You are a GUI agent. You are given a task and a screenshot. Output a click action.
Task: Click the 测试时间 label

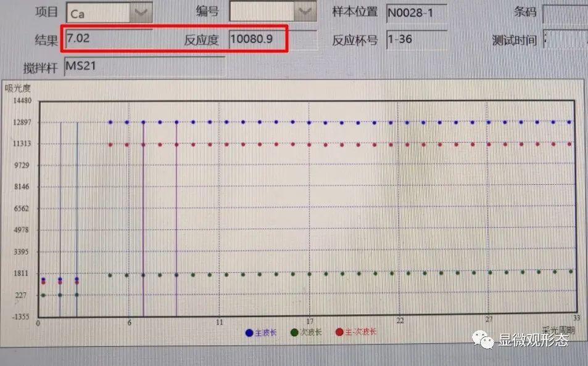[515, 40]
